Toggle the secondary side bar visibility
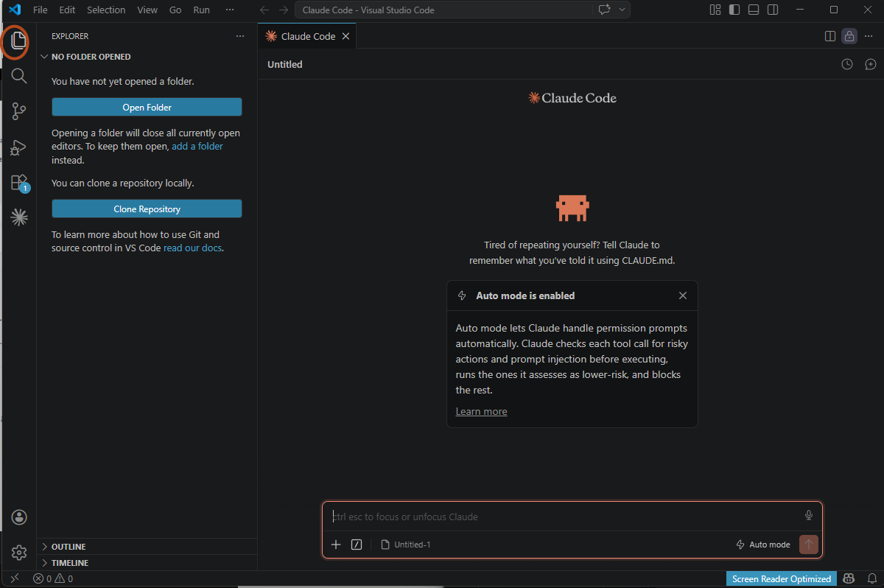This screenshot has width=884, height=588. [x=773, y=10]
